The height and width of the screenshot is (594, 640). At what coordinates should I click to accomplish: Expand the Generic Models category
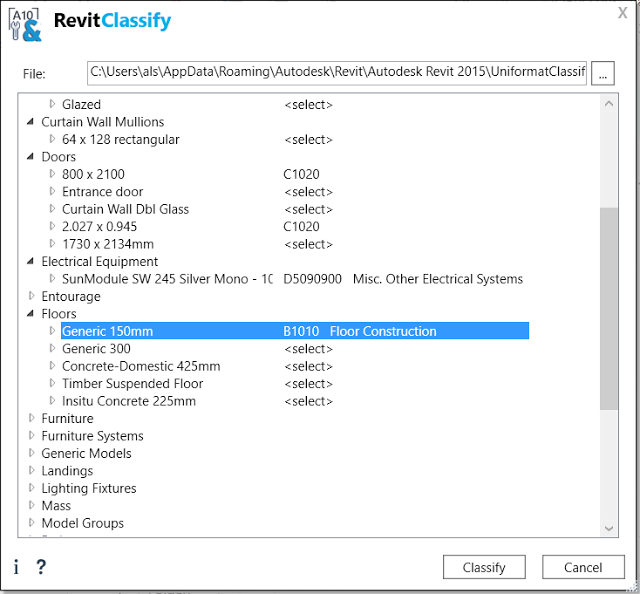pos(31,453)
